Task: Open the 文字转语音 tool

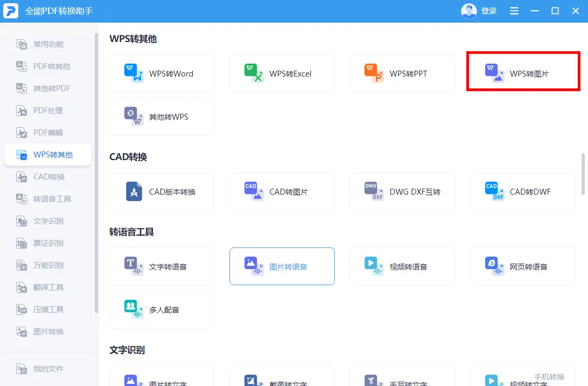Action: [x=162, y=266]
